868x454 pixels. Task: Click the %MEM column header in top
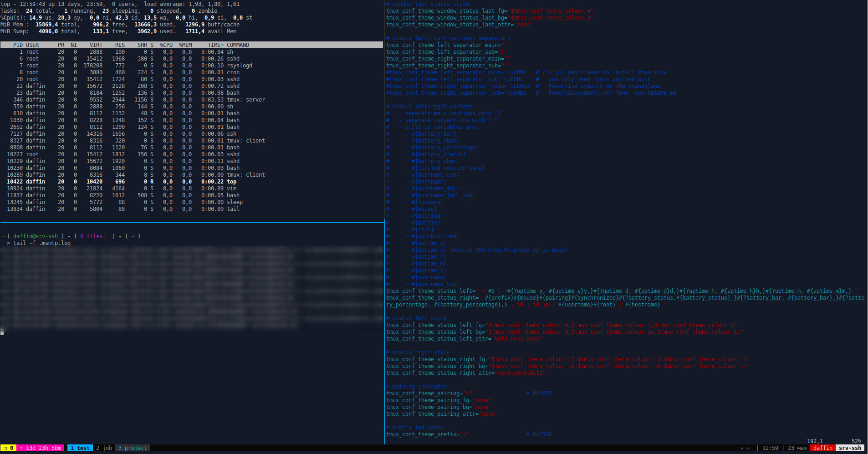(185, 45)
